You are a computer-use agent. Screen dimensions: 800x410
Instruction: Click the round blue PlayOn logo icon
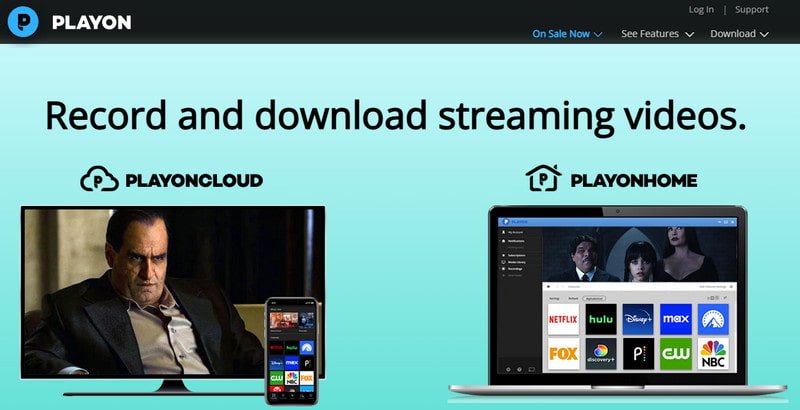23,21
